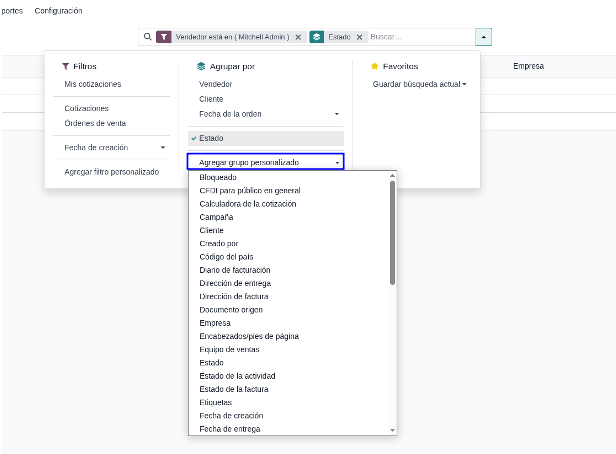The image size is (616, 454).
Task: Choose Dirección de entrega option
Action: [x=289, y=283]
